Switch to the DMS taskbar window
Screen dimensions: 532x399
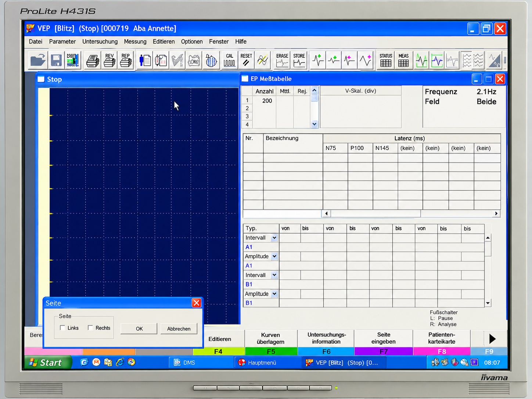[201, 363]
